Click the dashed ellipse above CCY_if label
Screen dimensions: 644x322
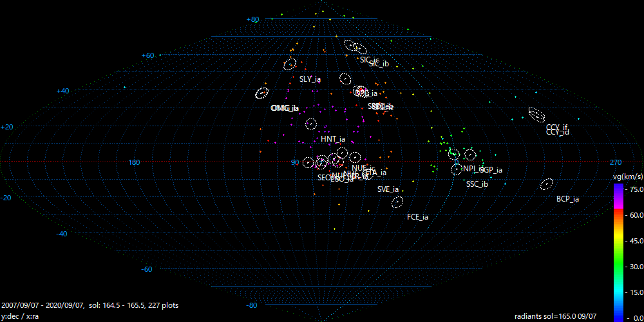pyautogui.click(x=536, y=114)
